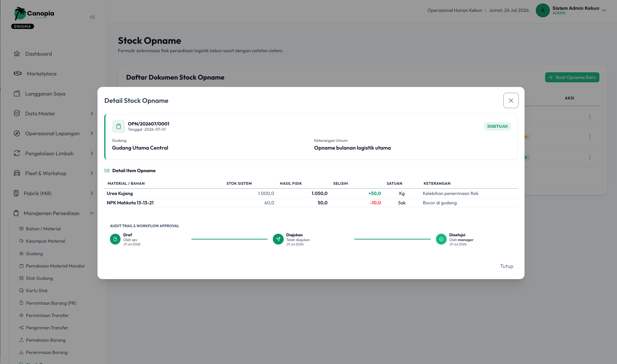Expand the Operasional Lapangan submenu chevron
The width and height of the screenshot is (617, 364).
point(92,133)
